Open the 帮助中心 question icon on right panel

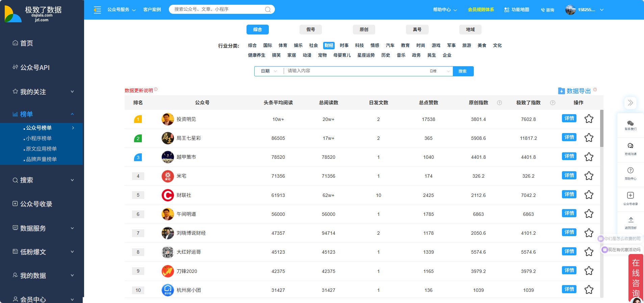(x=630, y=170)
